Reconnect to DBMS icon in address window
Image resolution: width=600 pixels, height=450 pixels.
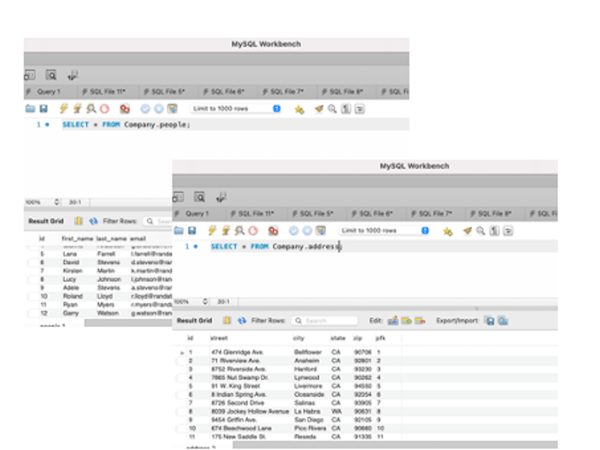click(221, 197)
